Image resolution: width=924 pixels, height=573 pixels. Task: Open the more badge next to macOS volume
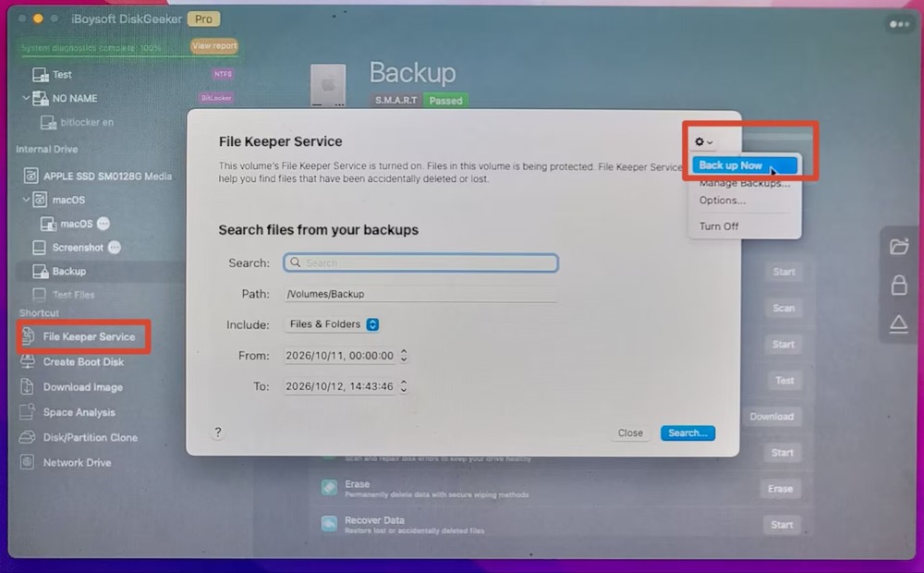[x=103, y=224]
